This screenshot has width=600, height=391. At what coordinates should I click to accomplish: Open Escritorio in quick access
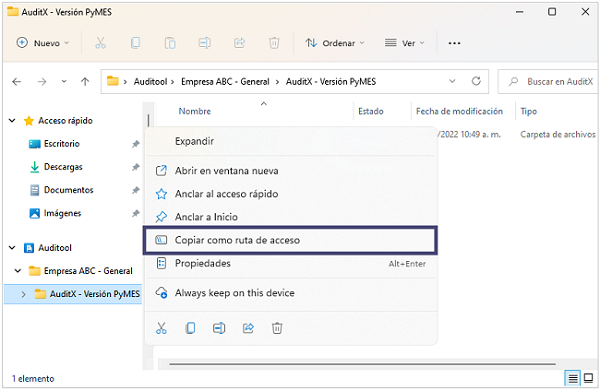point(62,144)
